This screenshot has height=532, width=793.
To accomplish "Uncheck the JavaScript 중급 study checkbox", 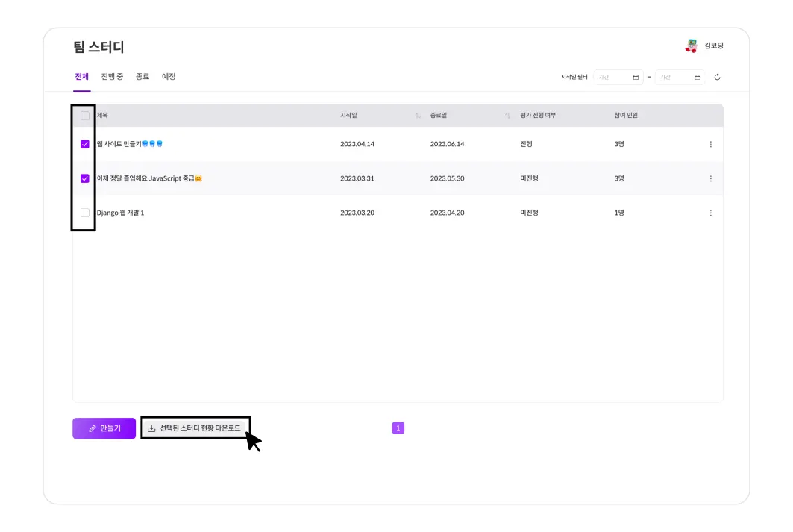I will click(x=85, y=178).
